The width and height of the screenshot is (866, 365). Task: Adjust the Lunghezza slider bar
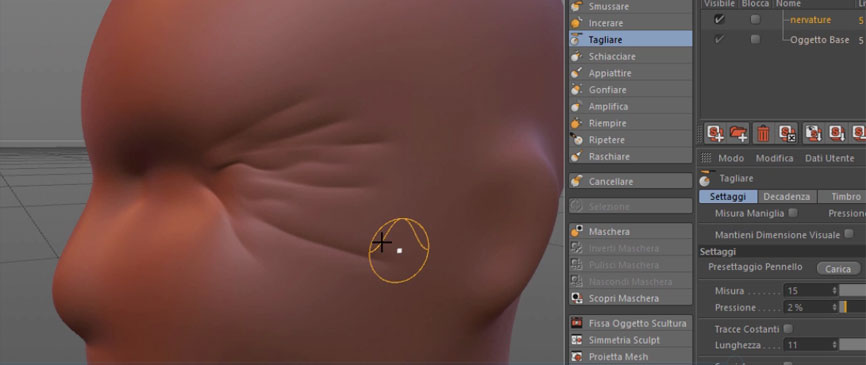852,345
